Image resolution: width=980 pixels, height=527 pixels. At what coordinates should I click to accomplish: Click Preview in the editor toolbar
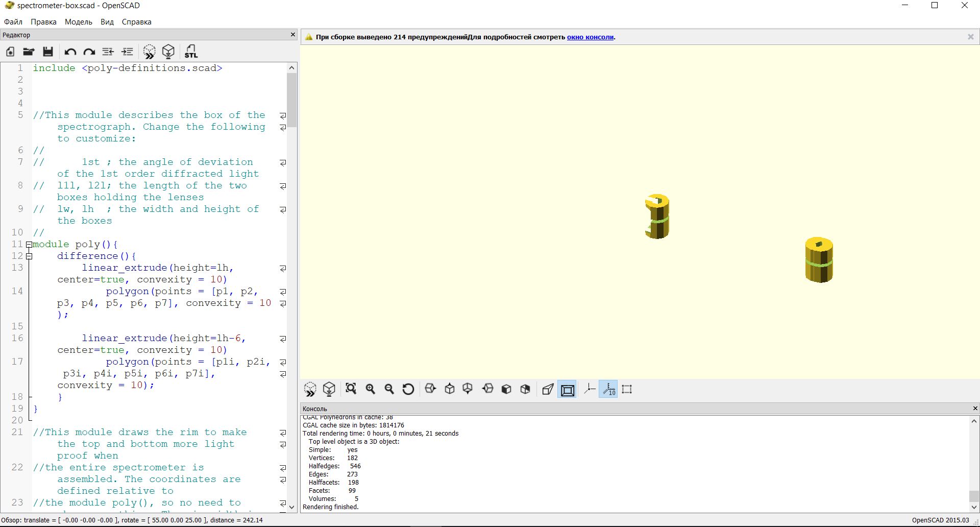click(149, 52)
